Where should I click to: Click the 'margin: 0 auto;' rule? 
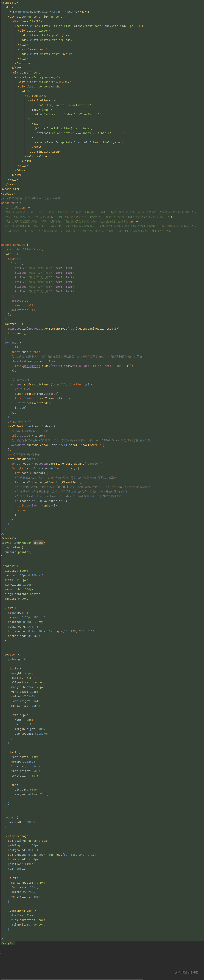tap(17, 599)
